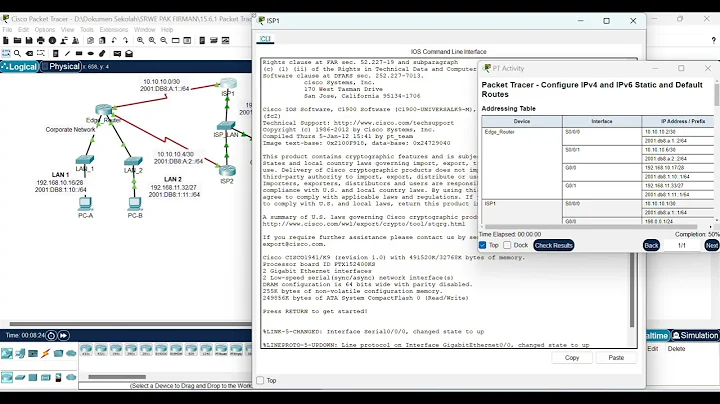Choose the Delete tool icon
720x404 pixels.
point(29,53)
